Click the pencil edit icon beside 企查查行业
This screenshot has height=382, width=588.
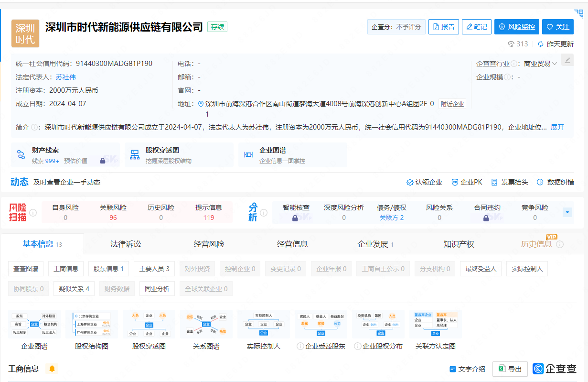point(567,60)
